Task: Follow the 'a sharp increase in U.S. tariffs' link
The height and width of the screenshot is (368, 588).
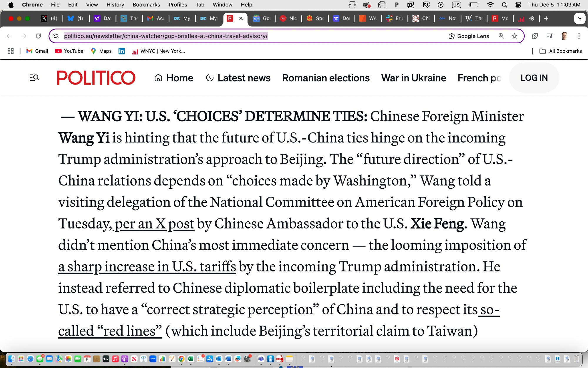Action: tap(147, 267)
